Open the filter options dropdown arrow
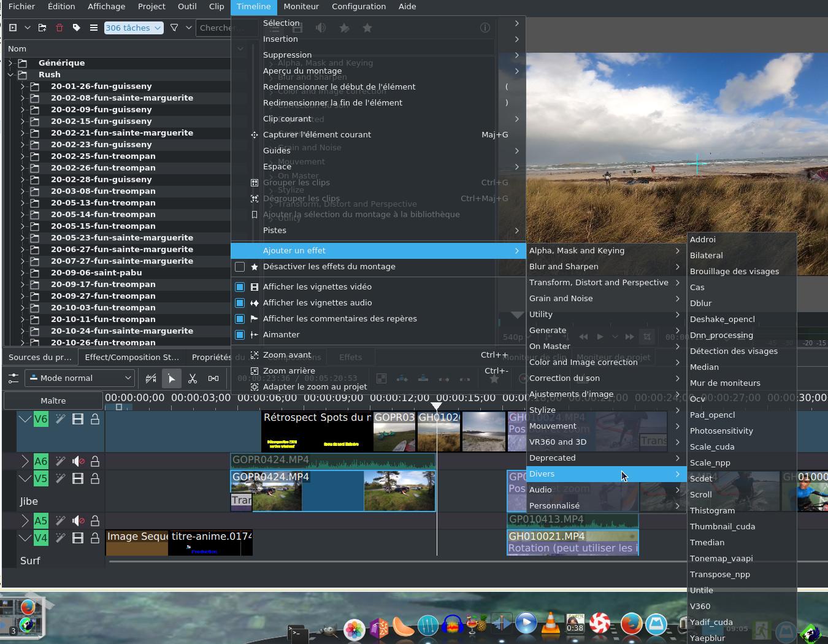The height and width of the screenshot is (644, 828). tap(189, 28)
